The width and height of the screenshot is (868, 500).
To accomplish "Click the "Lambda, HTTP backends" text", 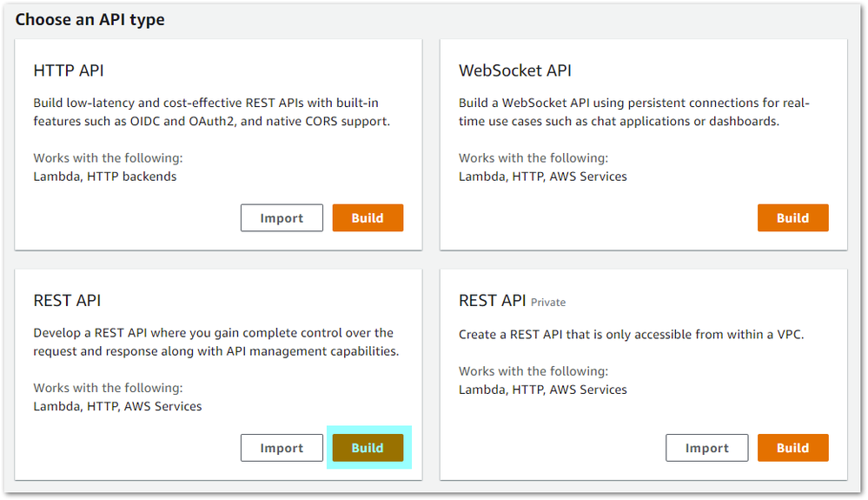I will point(105,177).
